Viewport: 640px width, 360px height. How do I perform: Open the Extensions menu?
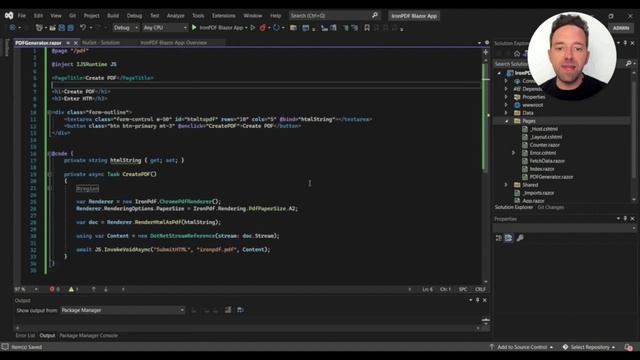coord(224,16)
